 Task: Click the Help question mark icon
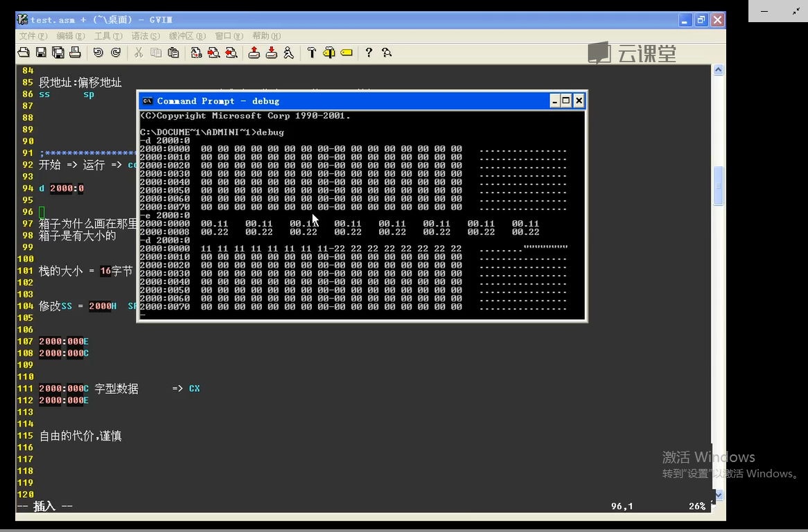point(369,53)
